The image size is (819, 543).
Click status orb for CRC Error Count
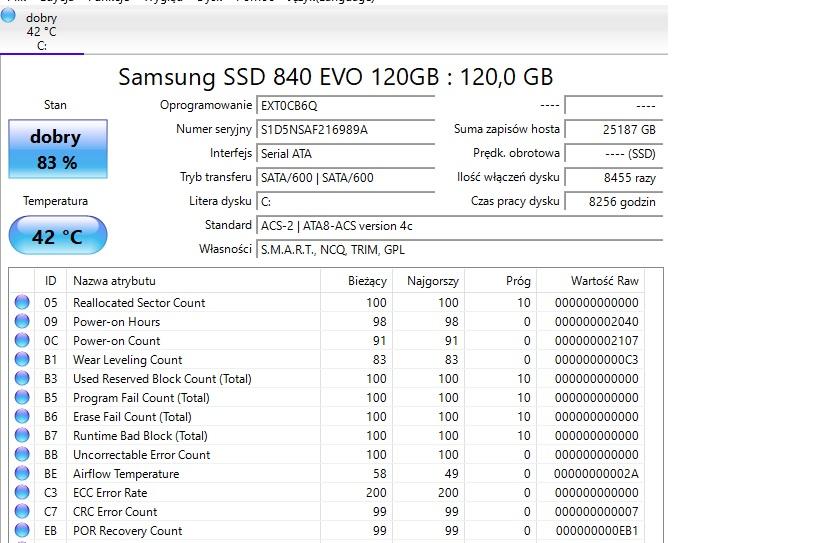(22, 512)
